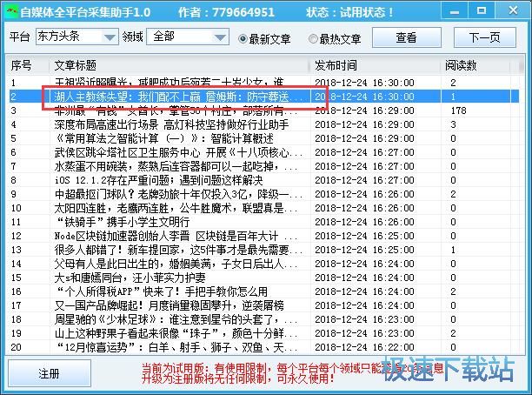The image size is (532, 395).
Task: Go to next page with 下一页 button
Action: click(485, 37)
